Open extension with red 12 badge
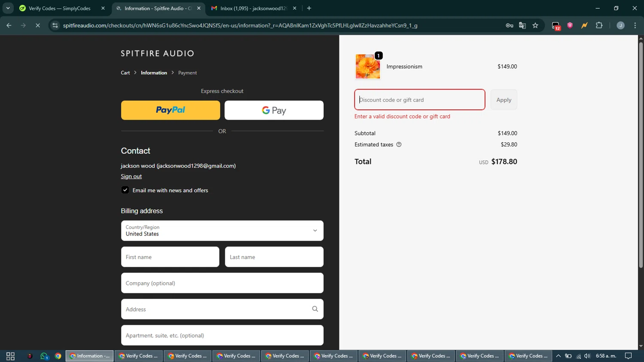Image resolution: width=644 pixels, height=362 pixels. point(556,26)
